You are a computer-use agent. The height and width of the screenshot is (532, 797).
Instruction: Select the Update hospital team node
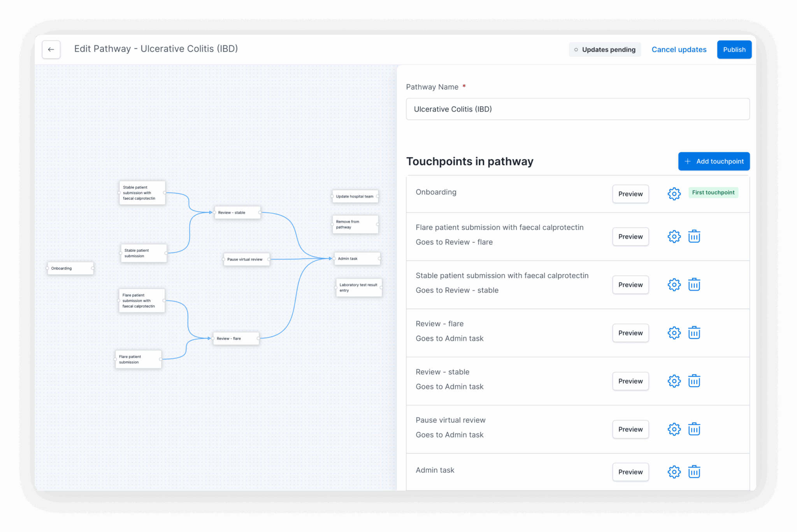(355, 196)
